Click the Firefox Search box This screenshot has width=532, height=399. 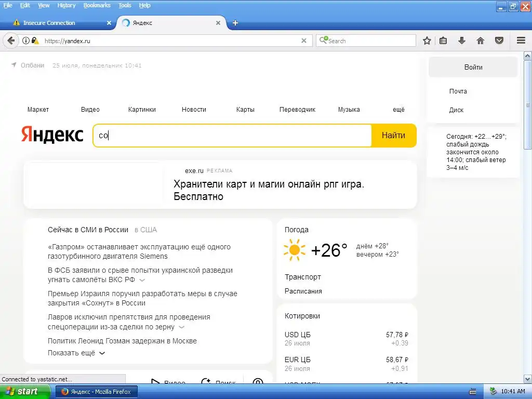tap(366, 41)
